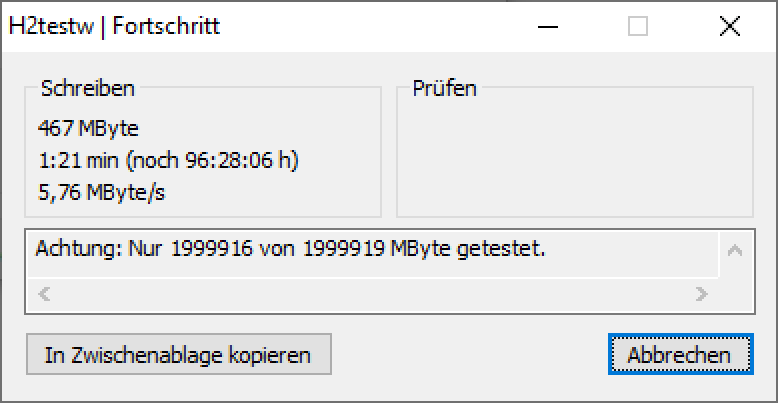Click the left scroll arrow of message box

pyautogui.click(x=43, y=295)
